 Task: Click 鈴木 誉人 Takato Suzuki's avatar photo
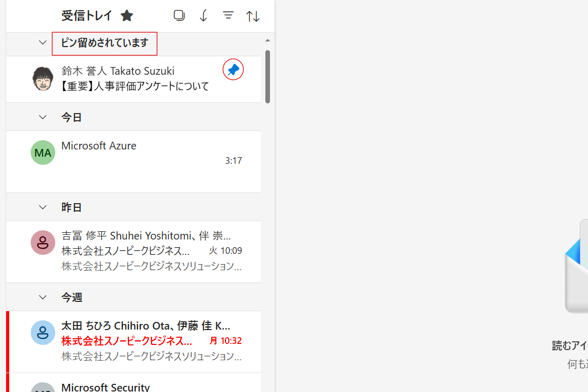[43, 79]
